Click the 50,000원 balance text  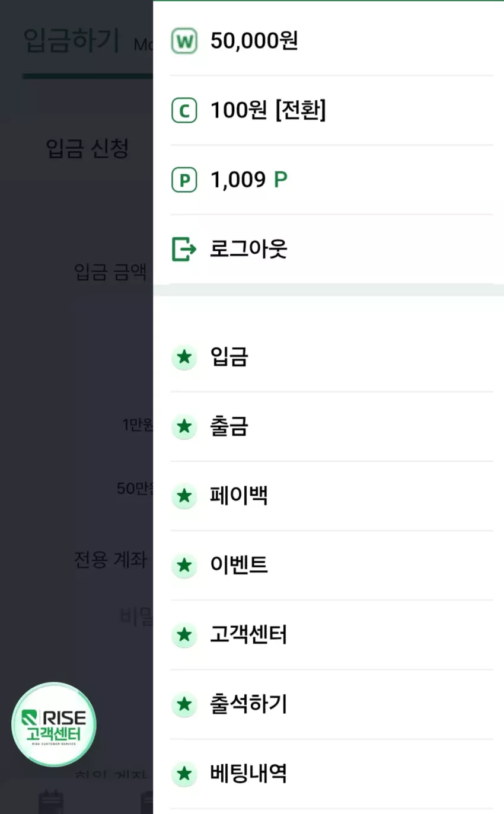(254, 42)
